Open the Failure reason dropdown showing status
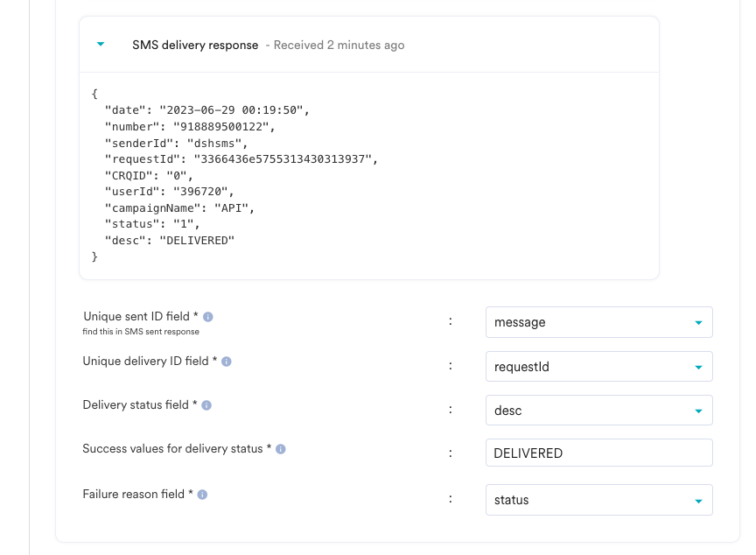This screenshot has height=555, width=756. pyautogui.click(x=599, y=500)
